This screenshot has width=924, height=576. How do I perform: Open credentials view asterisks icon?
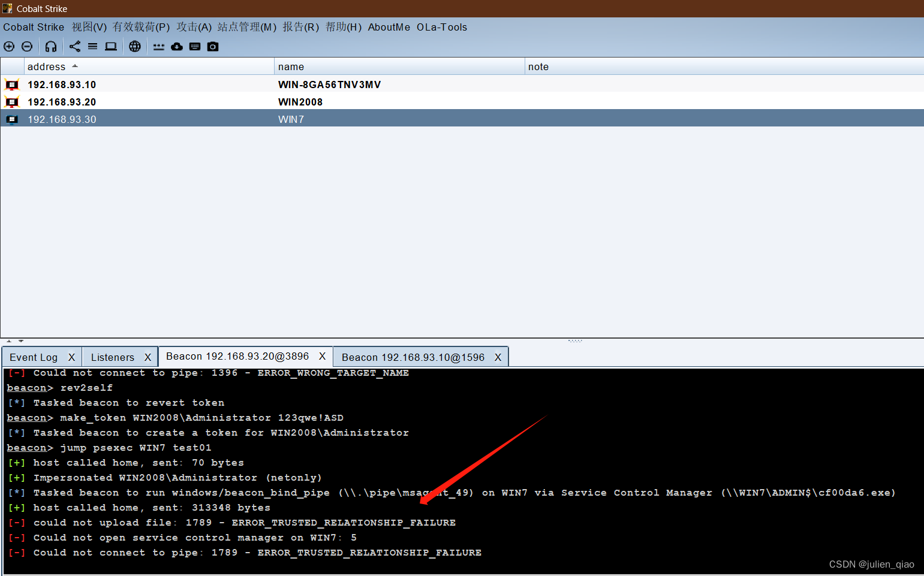click(158, 47)
